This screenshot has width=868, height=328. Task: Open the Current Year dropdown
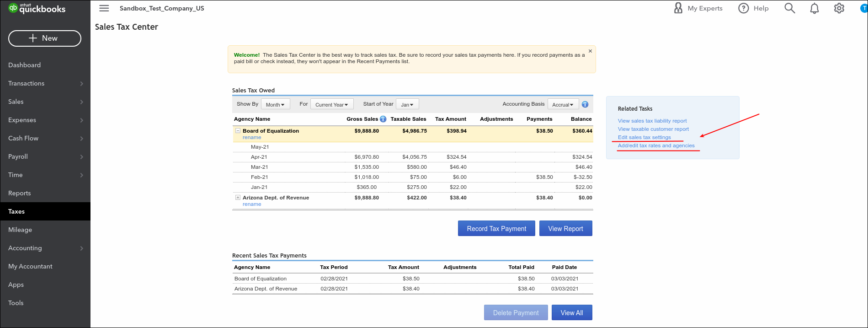332,104
